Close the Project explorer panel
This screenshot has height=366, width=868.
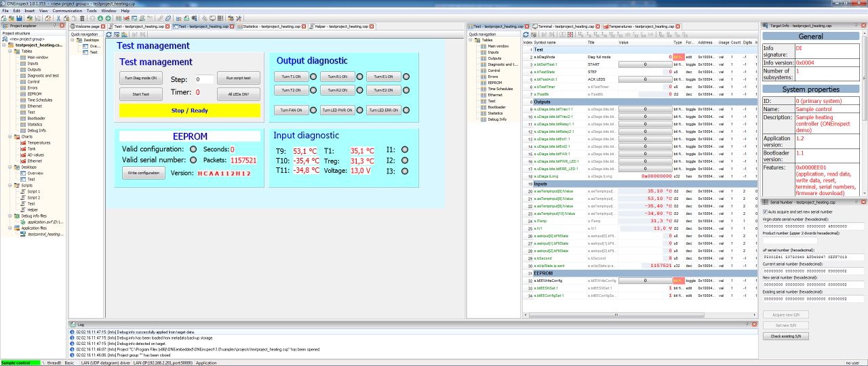62,26
